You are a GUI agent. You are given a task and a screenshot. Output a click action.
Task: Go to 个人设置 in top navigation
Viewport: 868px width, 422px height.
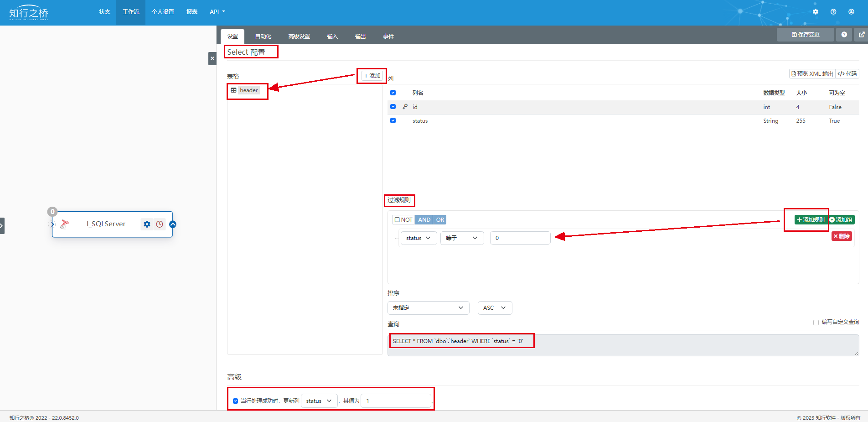tap(163, 12)
